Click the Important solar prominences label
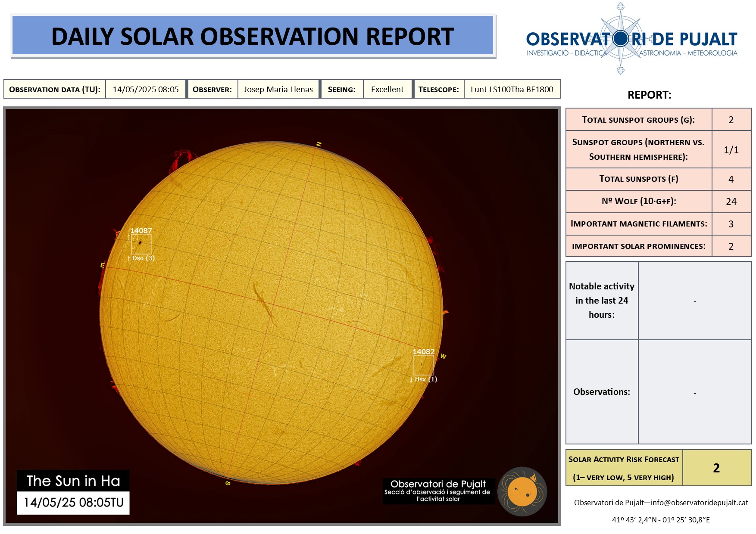Viewport: 756px width, 534px height. tap(639, 246)
